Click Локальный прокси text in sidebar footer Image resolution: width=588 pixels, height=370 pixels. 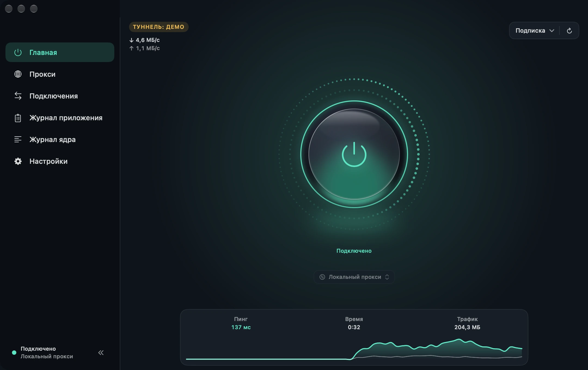[47, 356]
